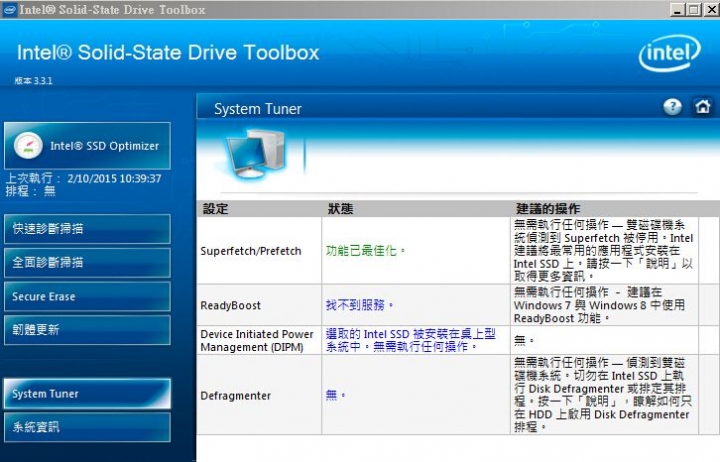Click the 排程: 無 schedule text
The width and height of the screenshot is (720, 462).
pos(31,191)
